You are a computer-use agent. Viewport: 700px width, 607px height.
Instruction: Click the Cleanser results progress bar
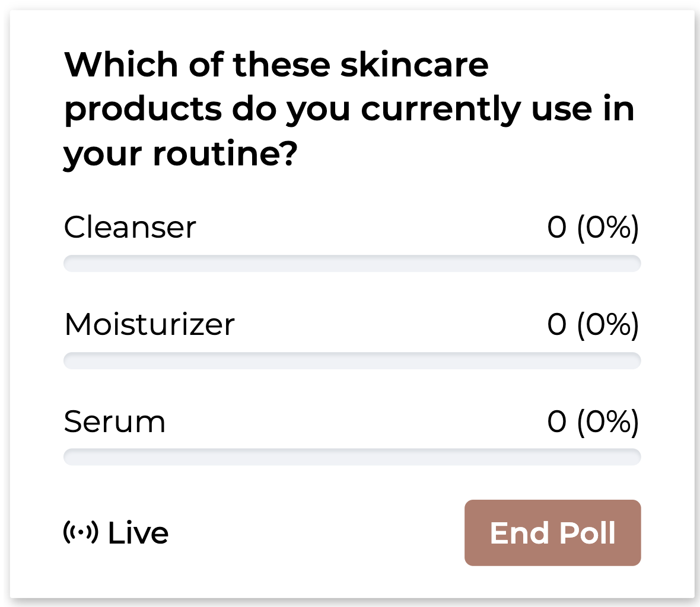(352, 263)
